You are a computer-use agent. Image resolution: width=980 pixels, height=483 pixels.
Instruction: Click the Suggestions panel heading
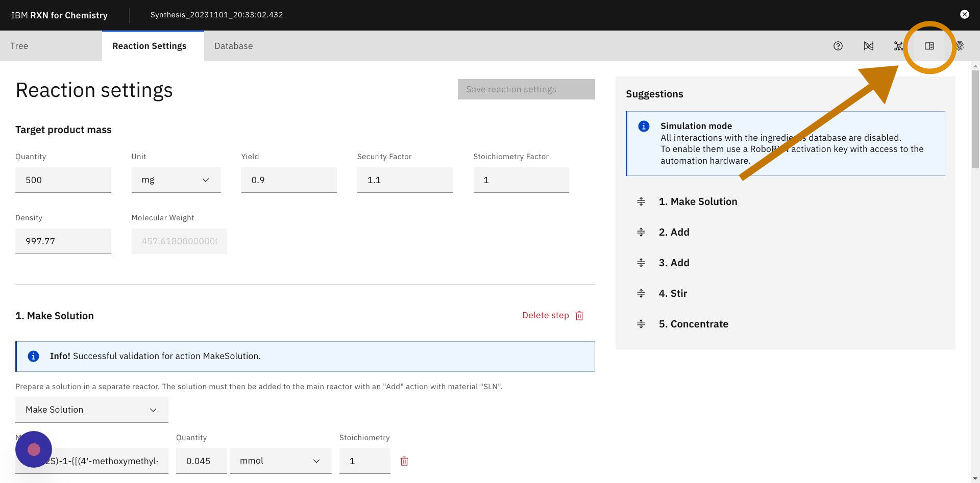pos(654,94)
